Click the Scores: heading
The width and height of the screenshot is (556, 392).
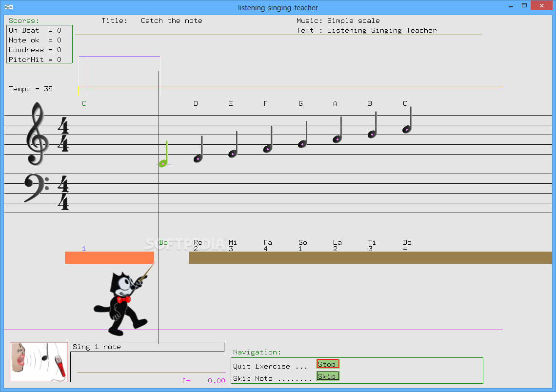click(24, 20)
